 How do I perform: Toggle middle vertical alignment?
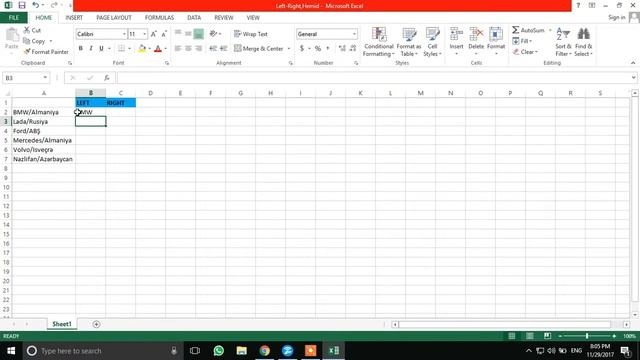click(188, 34)
